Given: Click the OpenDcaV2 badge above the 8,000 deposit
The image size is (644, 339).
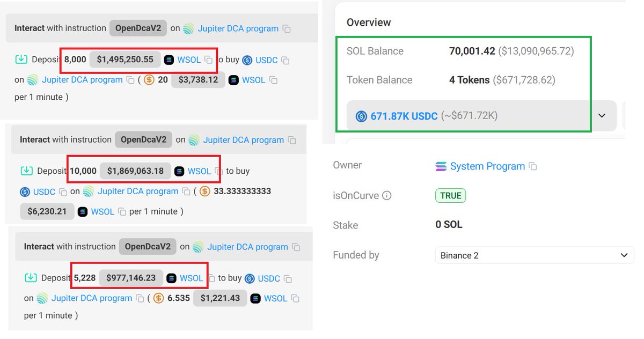Looking at the screenshot, I should click(x=138, y=28).
